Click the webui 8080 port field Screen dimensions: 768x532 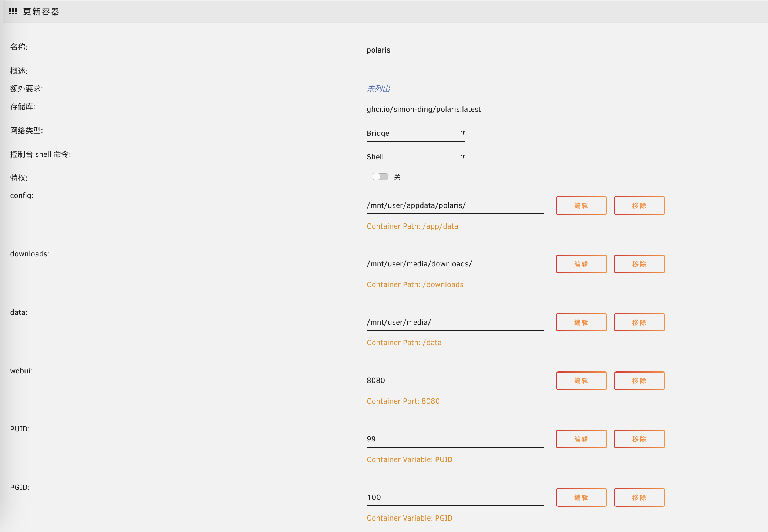tap(455, 381)
